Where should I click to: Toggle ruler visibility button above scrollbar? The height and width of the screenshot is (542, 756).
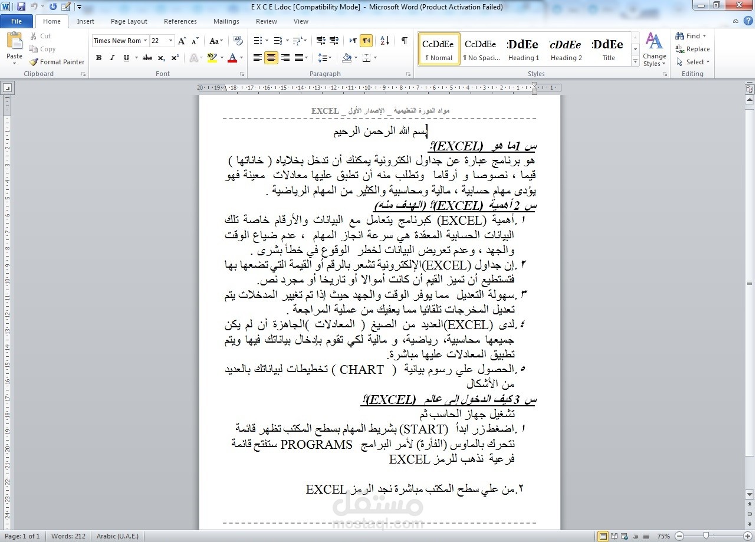click(750, 88)
